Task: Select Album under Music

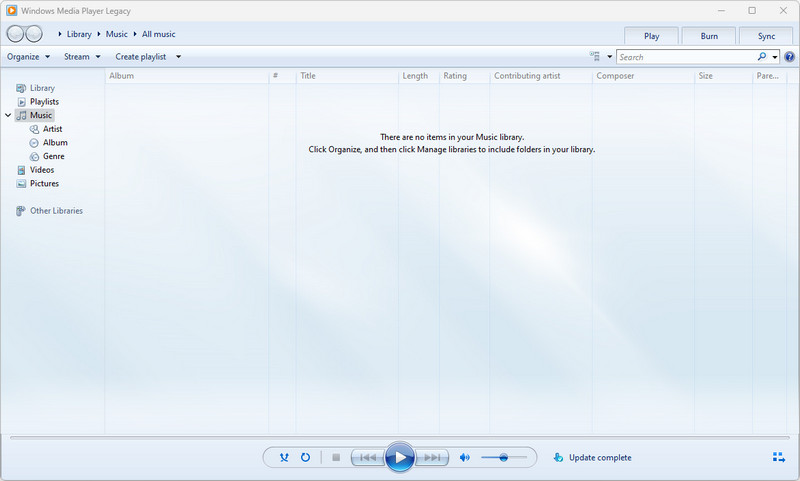Action: click(x=55, y=143)
